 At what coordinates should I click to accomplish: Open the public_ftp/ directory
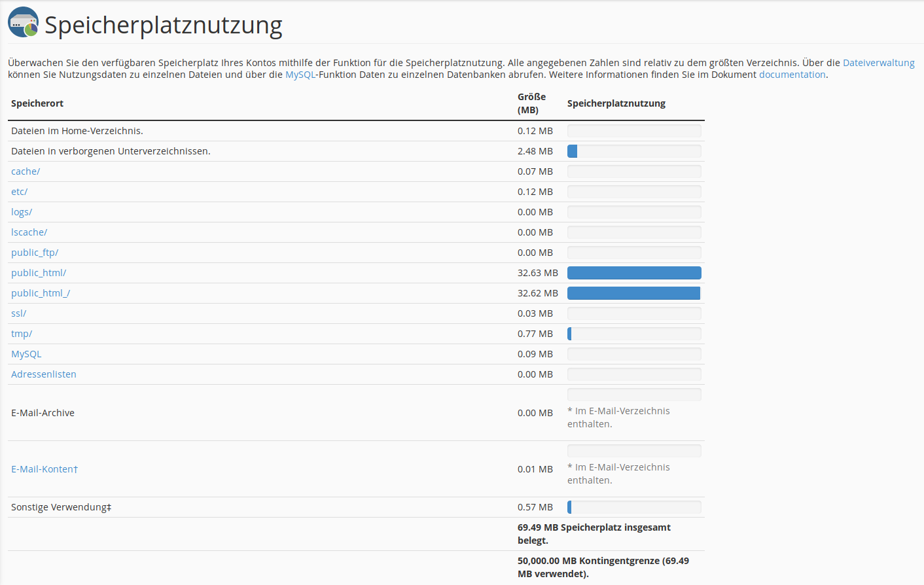point(35,253)
